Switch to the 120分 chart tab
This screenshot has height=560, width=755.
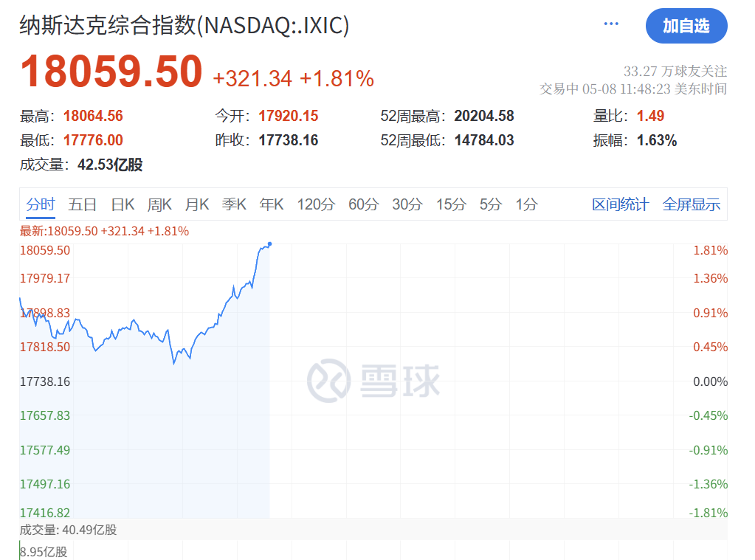click(316, 204)
